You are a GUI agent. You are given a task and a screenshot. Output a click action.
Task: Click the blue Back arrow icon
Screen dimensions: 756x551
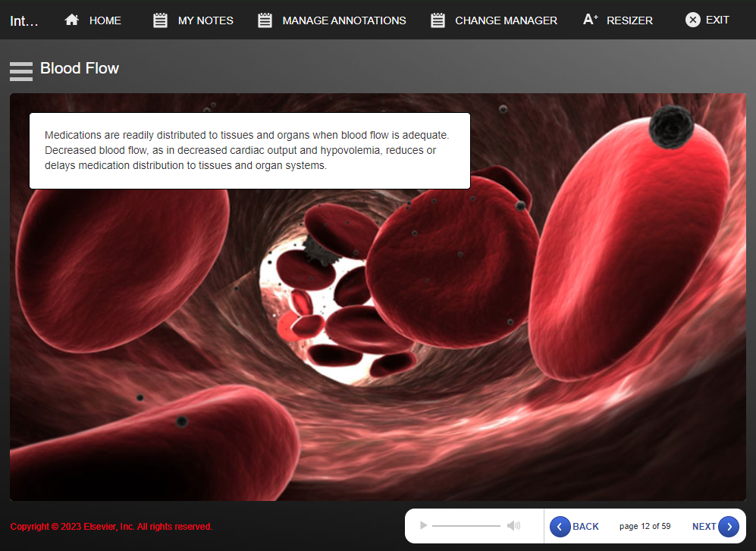(x=560, y=526)
